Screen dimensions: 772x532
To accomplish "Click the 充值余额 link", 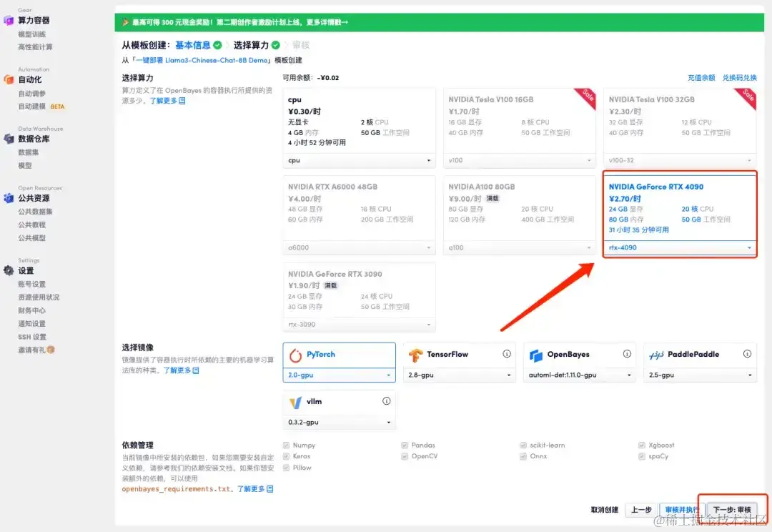I will pyautogui.click(x=701, y=77).
